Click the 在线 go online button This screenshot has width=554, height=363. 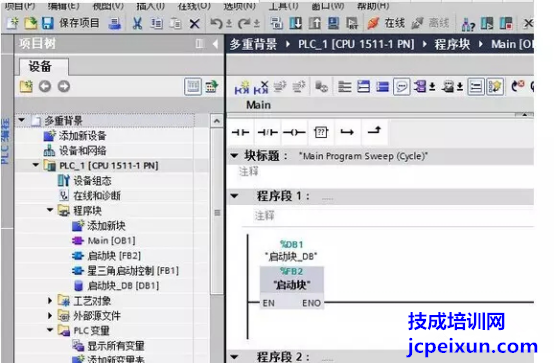[386, 23]
